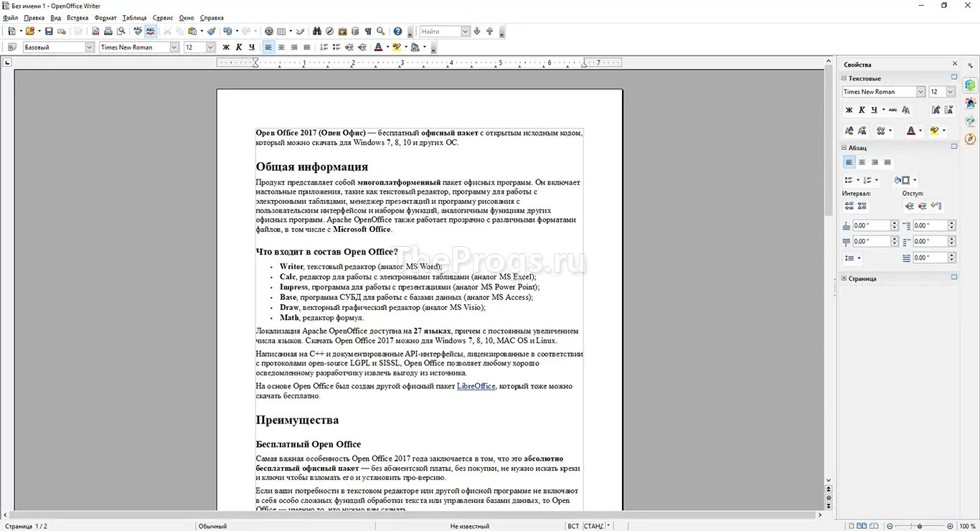
Task: Click the Export as PDF icon
Action: click(95, 32)
